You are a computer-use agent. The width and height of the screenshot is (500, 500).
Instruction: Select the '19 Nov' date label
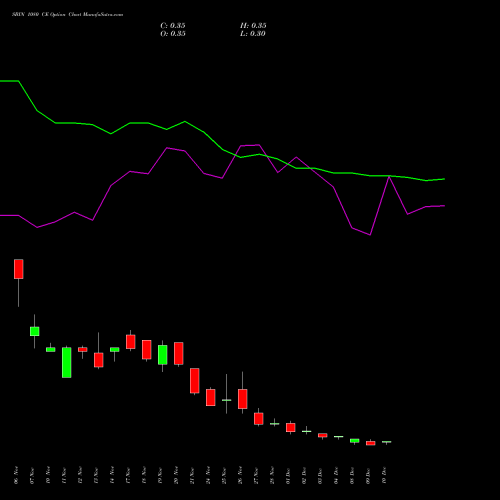(x=160, y=475)
